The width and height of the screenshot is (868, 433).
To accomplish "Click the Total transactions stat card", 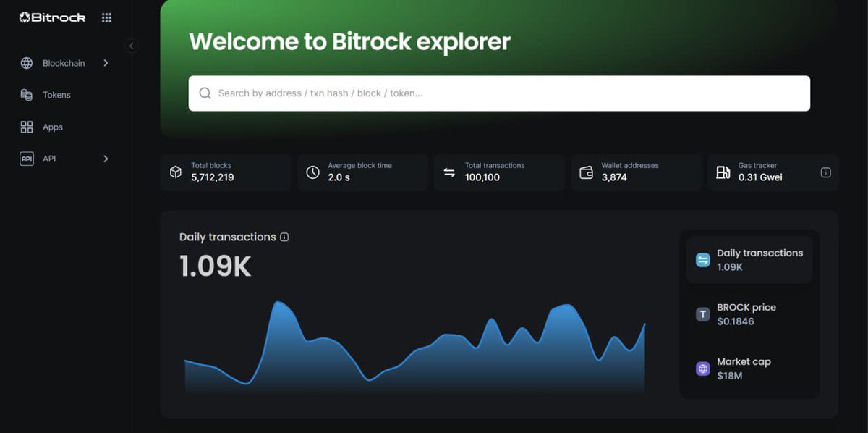I will [500, 172].
